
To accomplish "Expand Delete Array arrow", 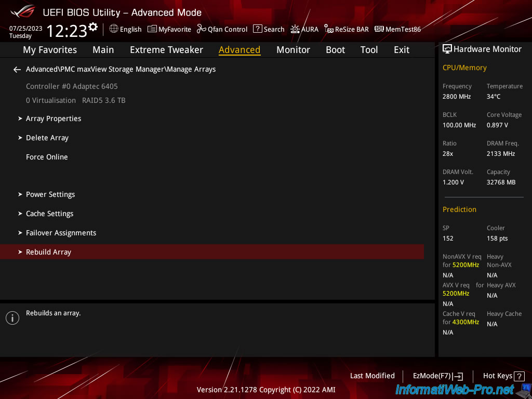I will (x=20, y=138).
